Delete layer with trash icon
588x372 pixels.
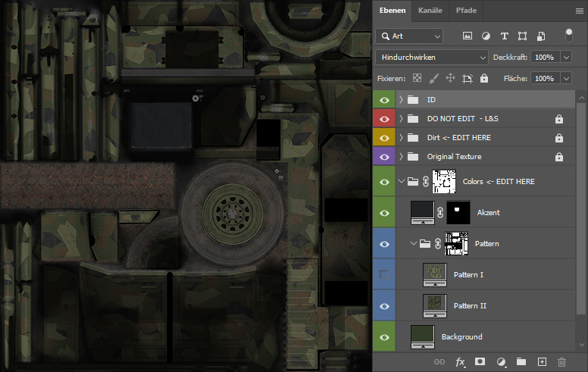point(561,362)
